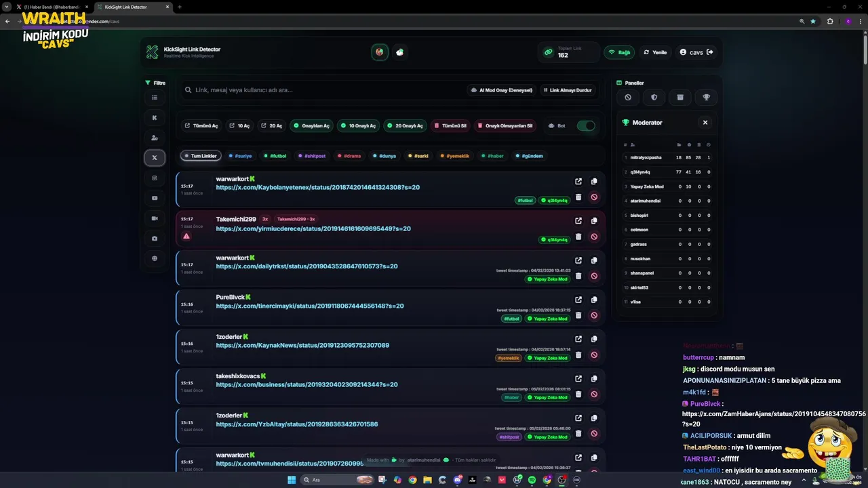Select the Tum Linkler tag filter
Screen dimensions: 868x488
coord(201,156)
